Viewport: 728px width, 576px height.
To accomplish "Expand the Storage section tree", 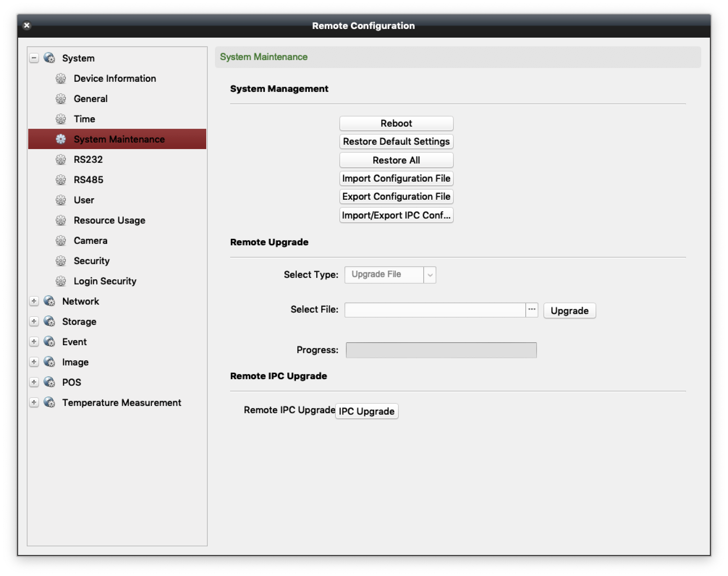I will click(34, 321).
